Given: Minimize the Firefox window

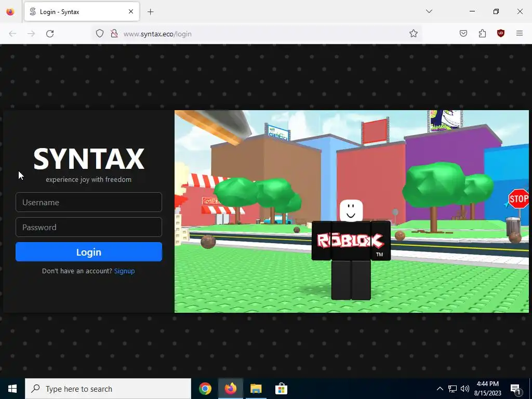Looking at the screenshot, I should tap(472, 11).
